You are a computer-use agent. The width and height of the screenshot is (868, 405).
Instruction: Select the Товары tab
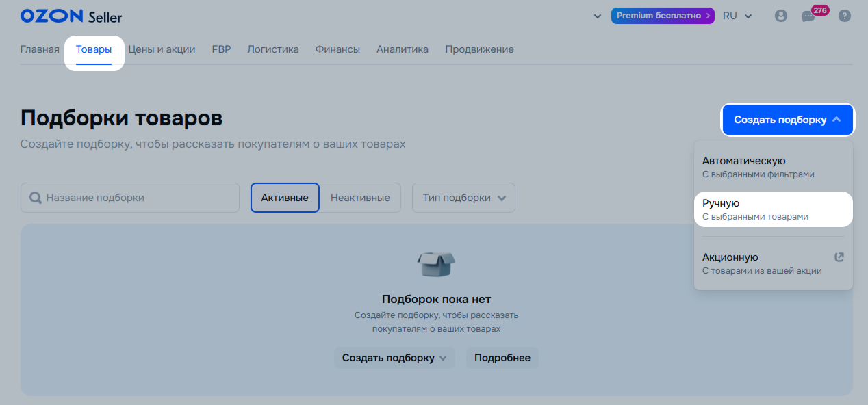(x=94, y=49)
